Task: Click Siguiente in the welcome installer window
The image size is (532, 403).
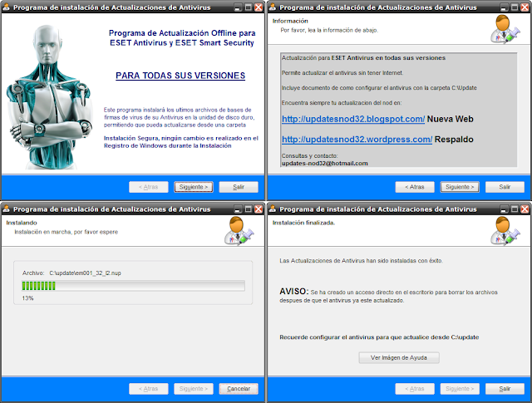Action: (x=194, y=187)
